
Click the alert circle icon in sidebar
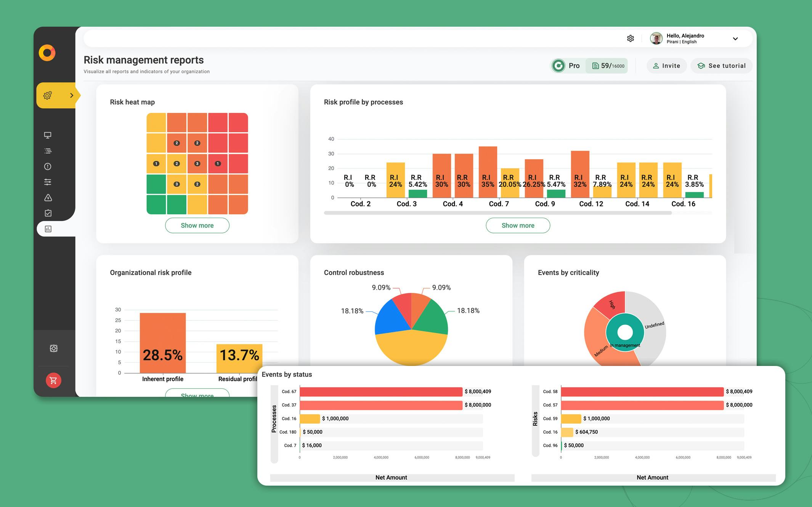pos(48,166)
